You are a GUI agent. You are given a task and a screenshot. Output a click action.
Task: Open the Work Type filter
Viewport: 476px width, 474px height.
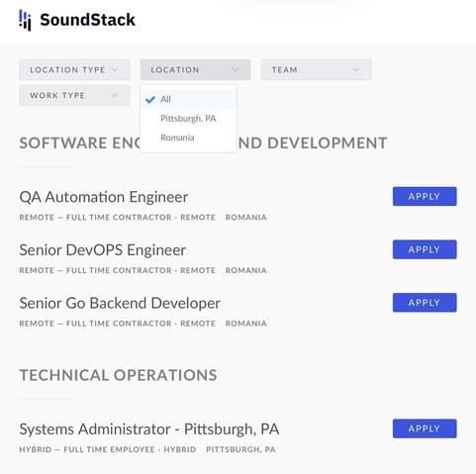(x=74, y=95)
